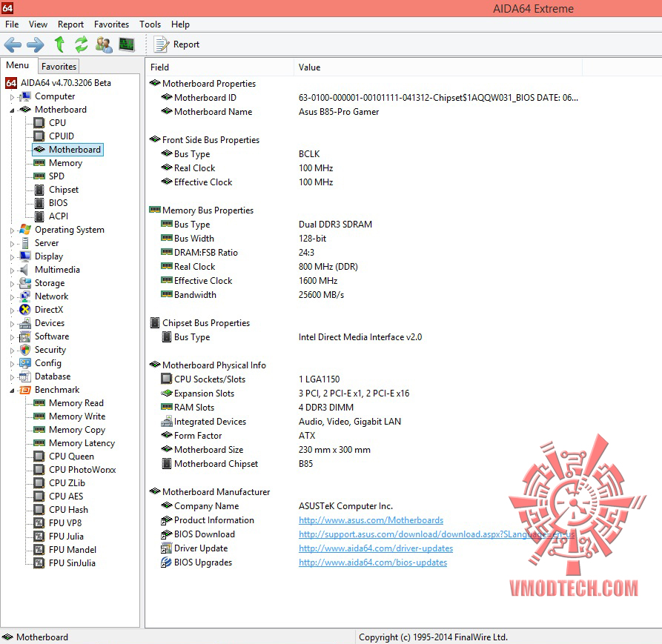Image resolution: width=662 pixels, height=644 pixels.
Task: Click the Devices icon
Action: [x=25, y=323]
